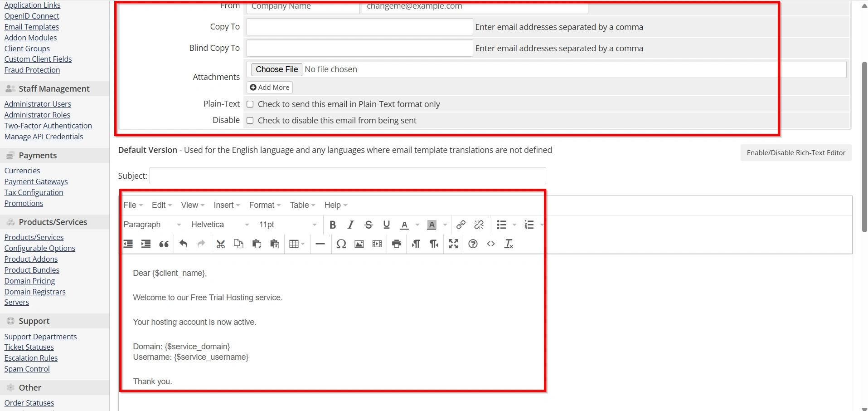Insert a special character (omega)
The image size is (868, 411).
tap(341, 244)
